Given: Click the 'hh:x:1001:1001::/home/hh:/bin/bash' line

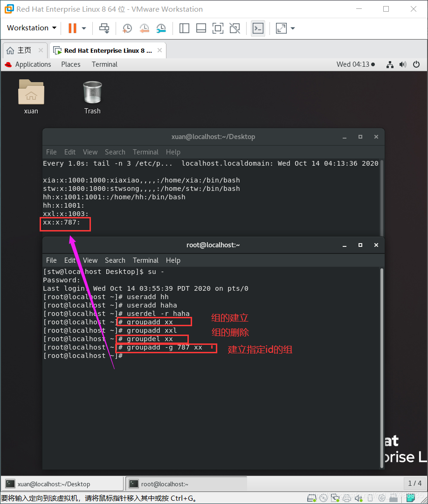Looking at the screenshot, I should point(114,197).
